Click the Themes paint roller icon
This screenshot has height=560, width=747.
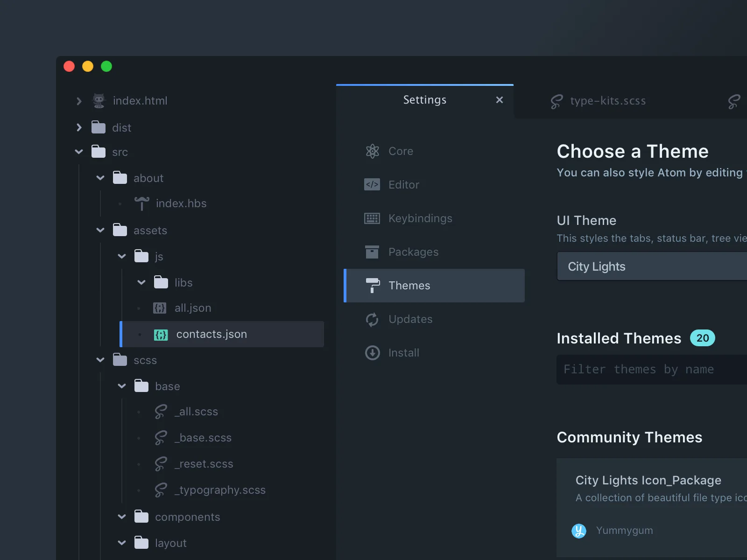[372, 285]
